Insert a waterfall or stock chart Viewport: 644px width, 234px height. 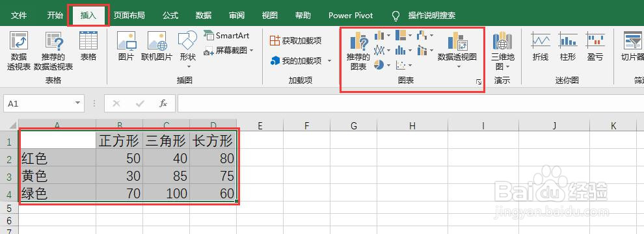pos(422,36)
